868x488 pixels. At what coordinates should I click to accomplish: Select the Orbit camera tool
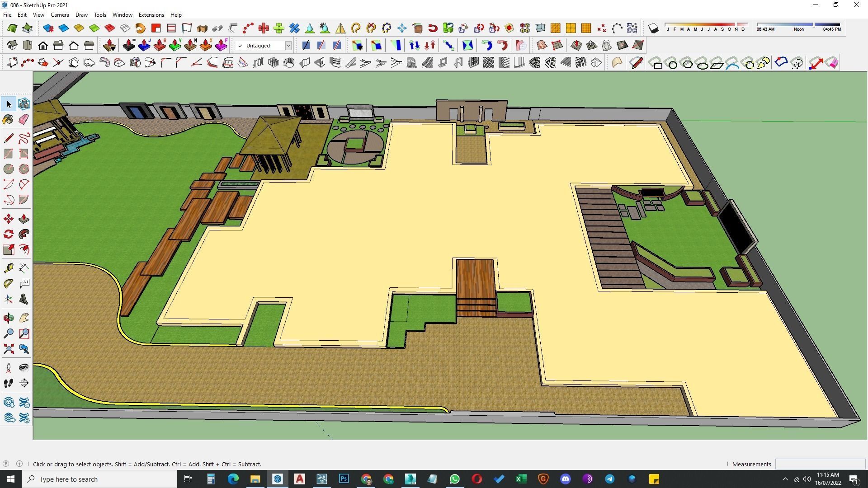click(x=8, y=319)
